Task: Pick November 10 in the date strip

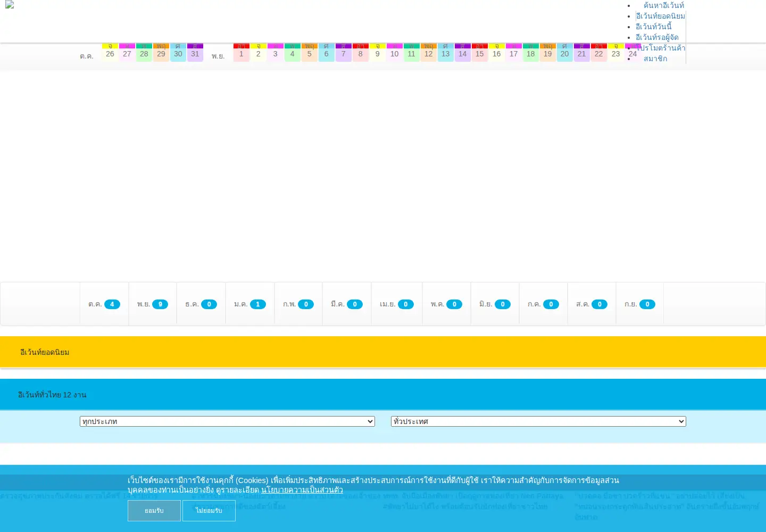Action: pyautogui.click(x=395, y=53)
